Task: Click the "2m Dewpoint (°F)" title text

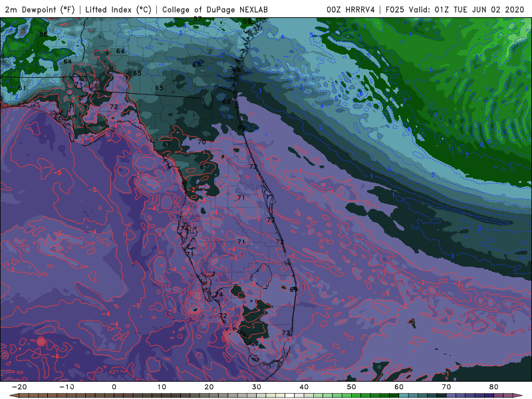Action: click(x=39, y=9)
